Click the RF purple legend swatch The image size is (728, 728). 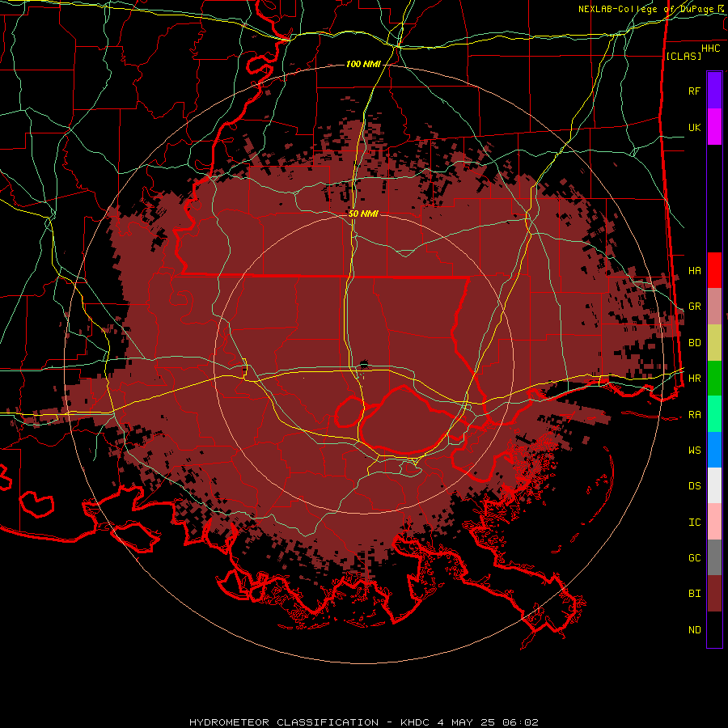(714, 91)
